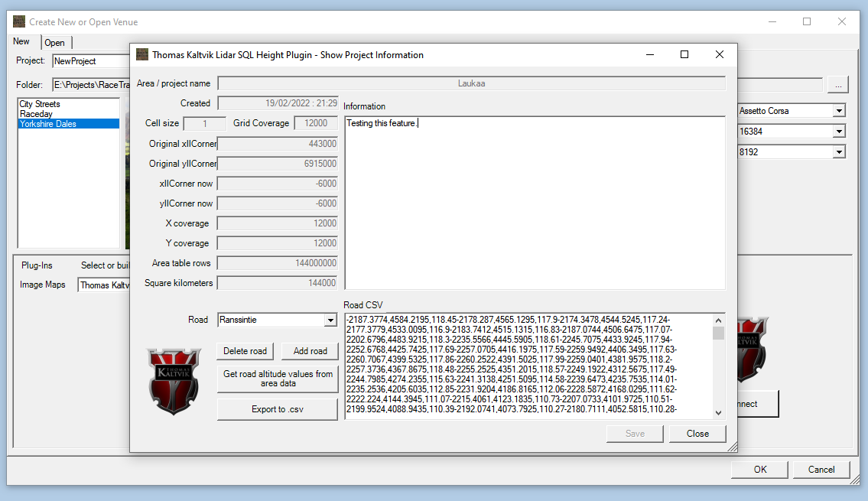Click the Thomas Kaltvik shield logo

coord(174,382)
